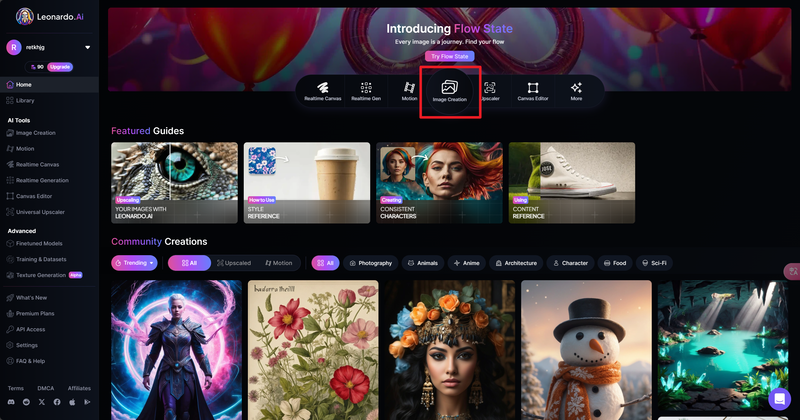Open Finetuned Models in sidebar
The width and height of the screenshot is (800, 420).
pyautogui.click(x=39, y=243)
